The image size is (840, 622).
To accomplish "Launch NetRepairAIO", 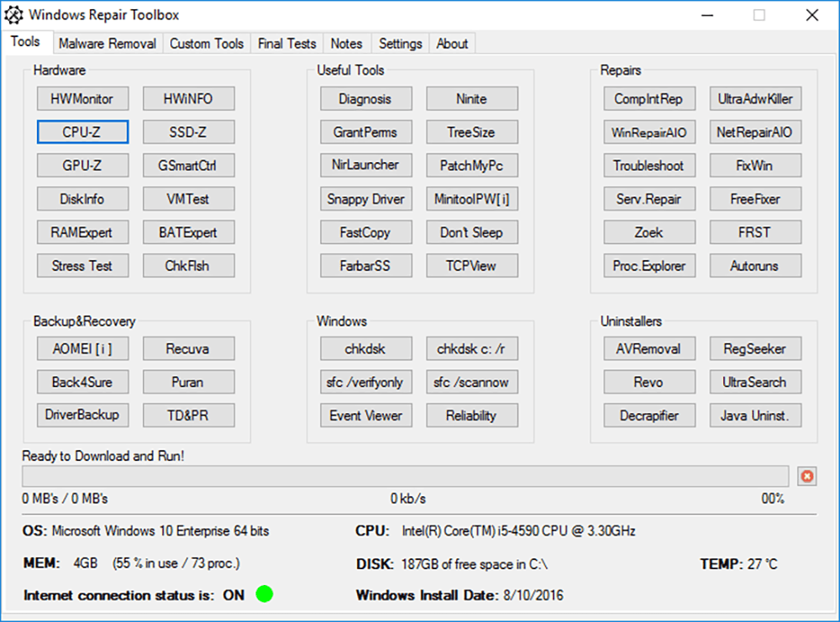I will coord(755,132).
